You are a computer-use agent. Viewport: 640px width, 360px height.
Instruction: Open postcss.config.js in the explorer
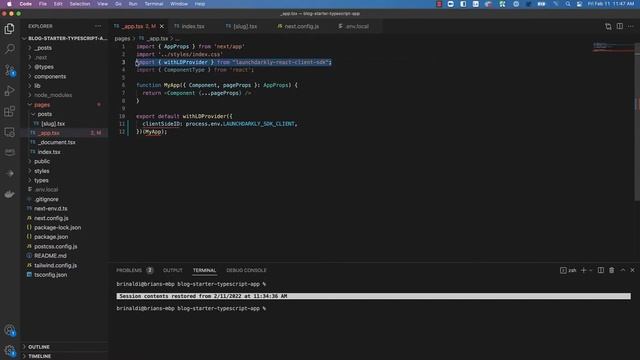tap(56, 246)
